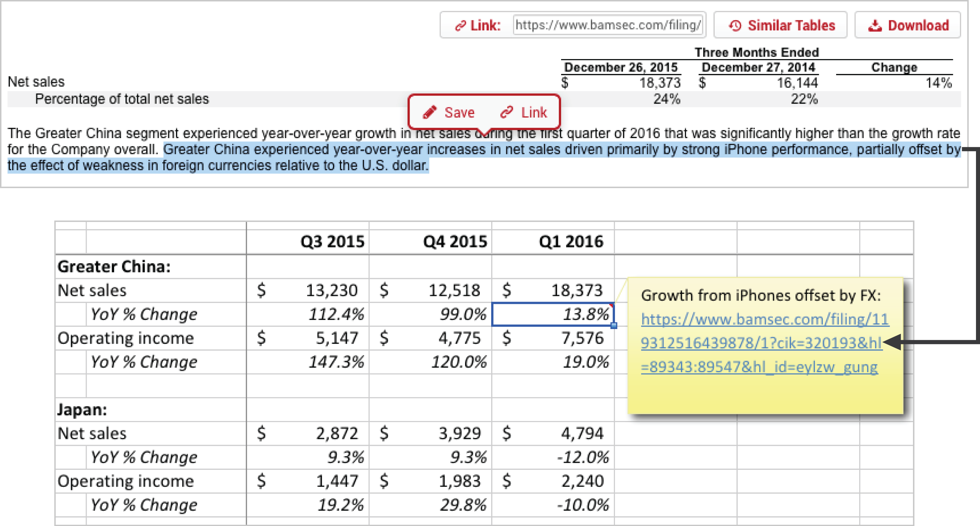
Task: Click the 16,144 value in filing table
Action: [797, 83]
